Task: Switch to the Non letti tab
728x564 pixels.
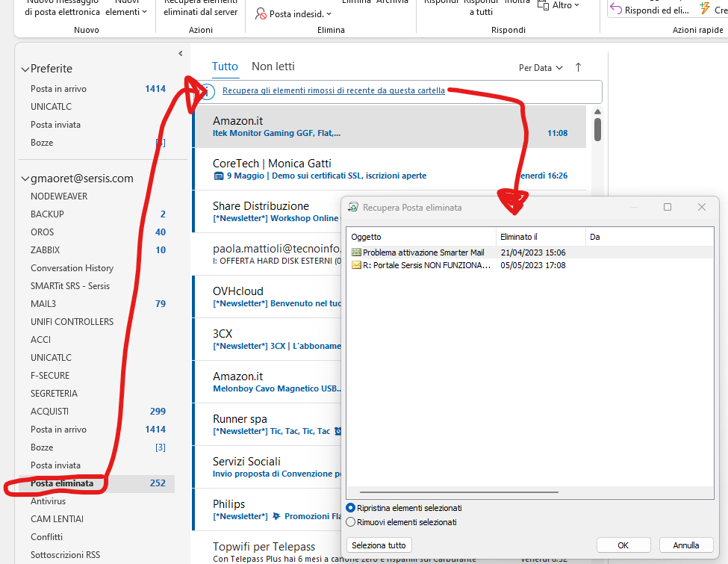Action: 273,66
